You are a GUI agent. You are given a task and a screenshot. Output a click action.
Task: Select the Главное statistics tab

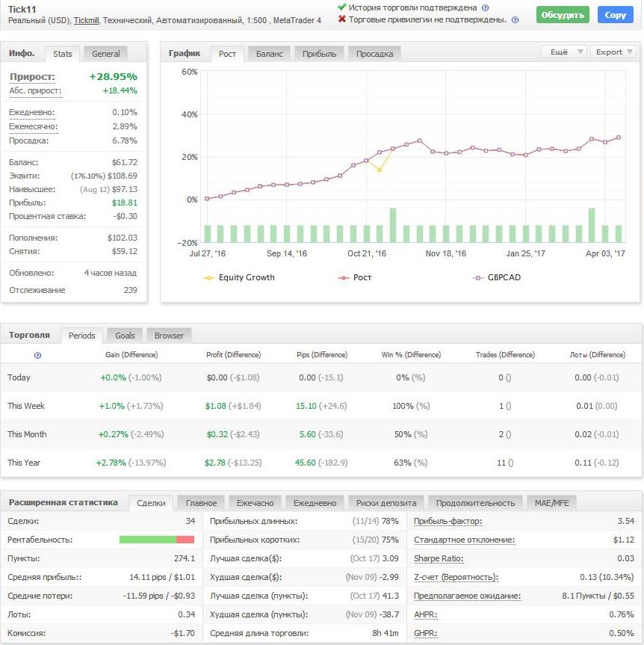point(201,503)
